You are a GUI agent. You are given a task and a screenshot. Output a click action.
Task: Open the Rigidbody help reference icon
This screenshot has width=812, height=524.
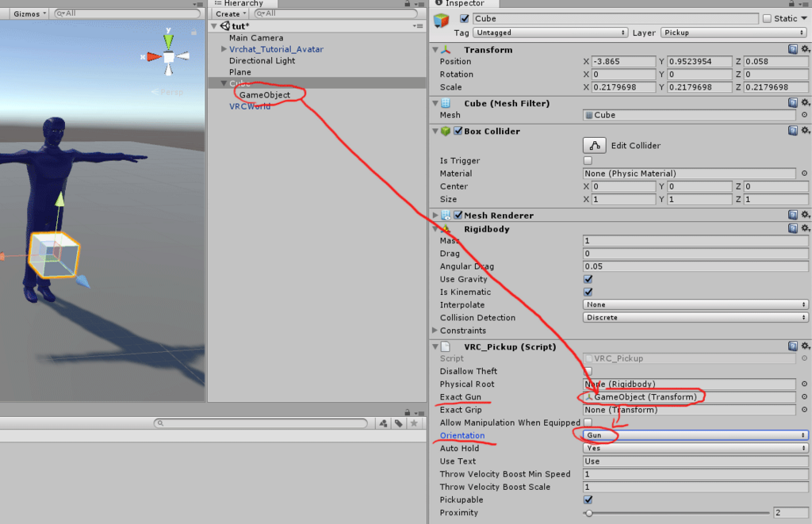pyautogui.click(x=792, y=228)
